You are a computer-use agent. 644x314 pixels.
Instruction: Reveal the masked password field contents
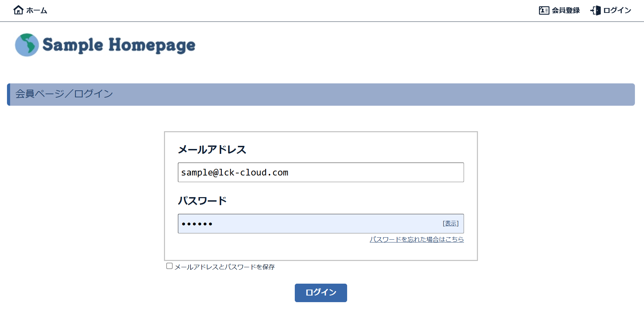[450, 223]
